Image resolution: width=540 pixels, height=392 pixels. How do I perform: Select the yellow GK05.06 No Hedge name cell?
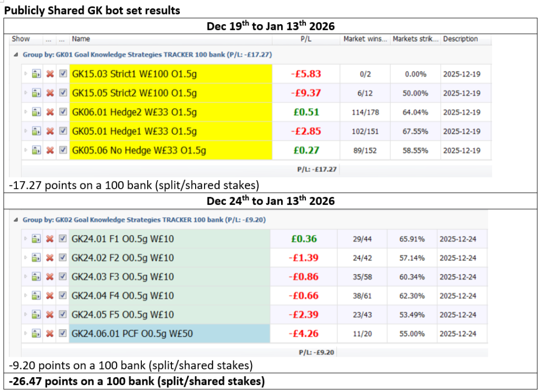170,150
